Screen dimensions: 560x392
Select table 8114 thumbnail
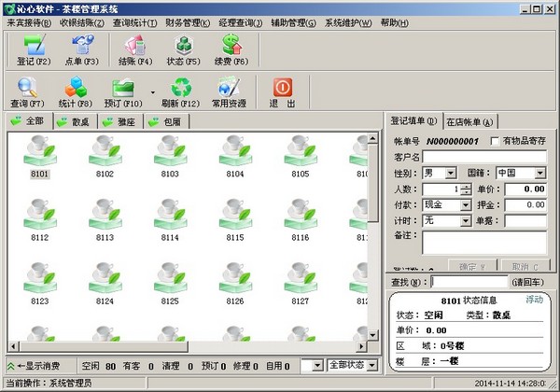click(170, 226)
